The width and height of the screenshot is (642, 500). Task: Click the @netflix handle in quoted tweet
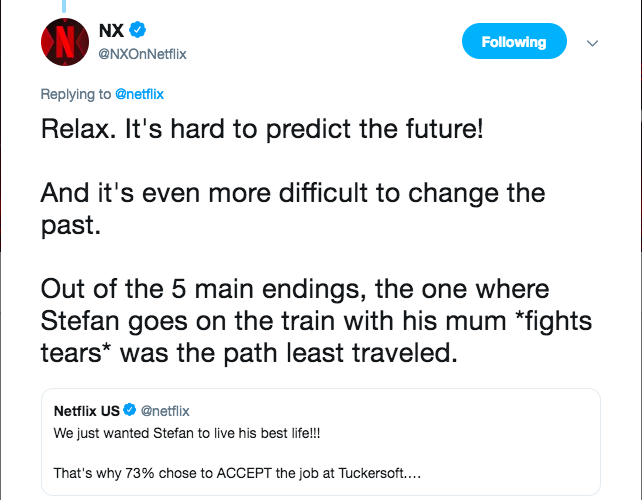pyautogui.click(x=165, y=411)
